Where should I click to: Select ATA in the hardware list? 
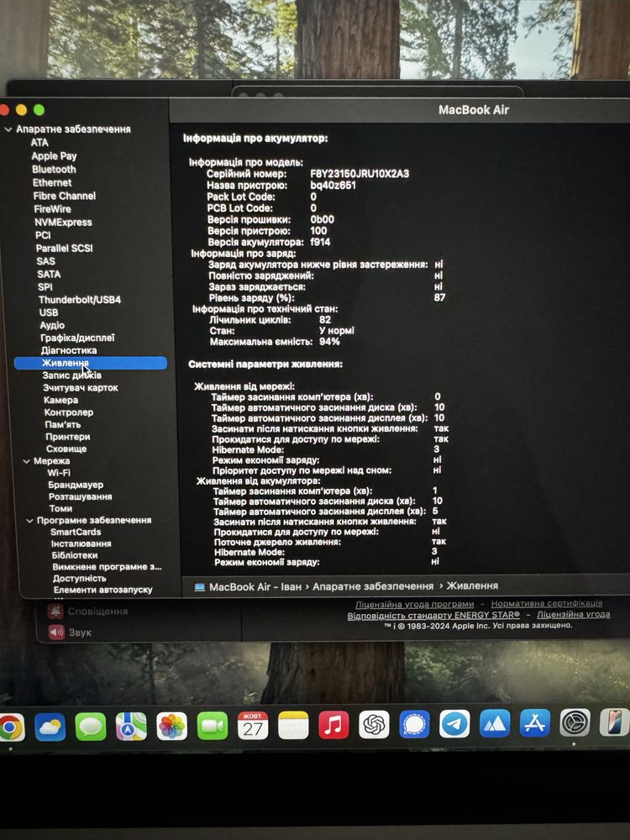39,143
